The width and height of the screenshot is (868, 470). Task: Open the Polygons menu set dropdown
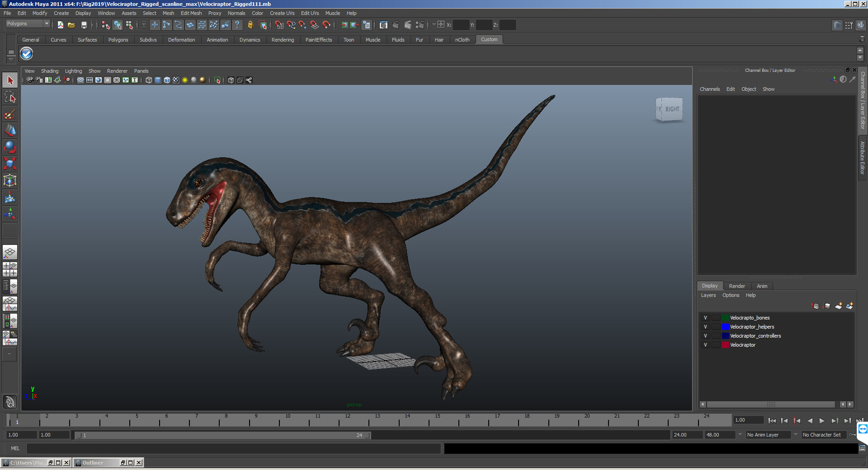coord(27,23)
